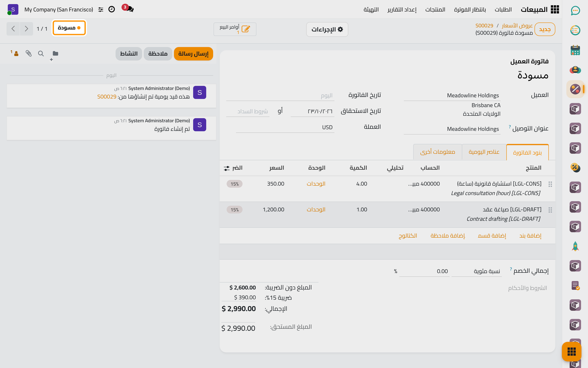
Task: Click the جديد new button
Action: click(545, 29)
